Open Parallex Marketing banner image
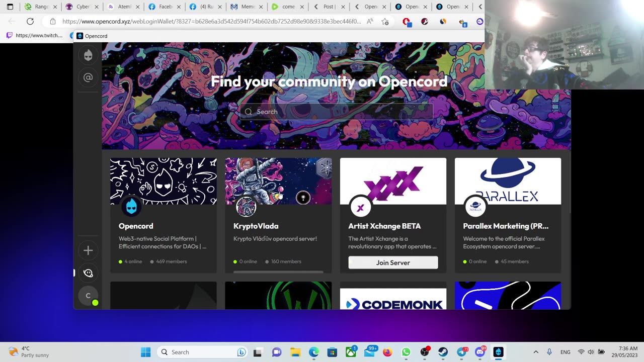644x362 pixels. point(508,181)
